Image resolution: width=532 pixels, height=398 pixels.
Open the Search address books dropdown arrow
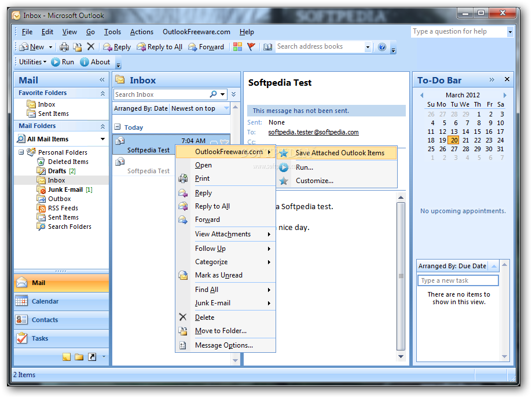point(368,47)
